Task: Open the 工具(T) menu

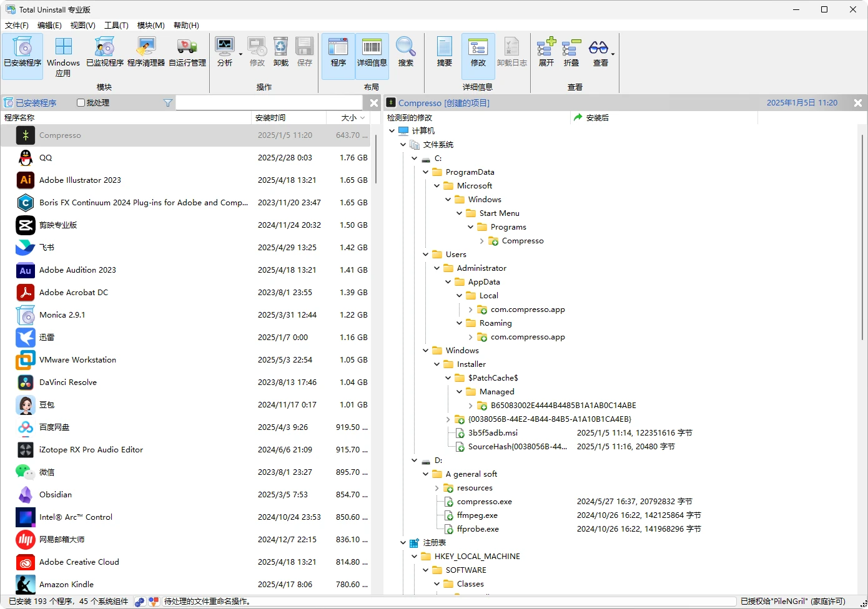Action: point(116,26)
